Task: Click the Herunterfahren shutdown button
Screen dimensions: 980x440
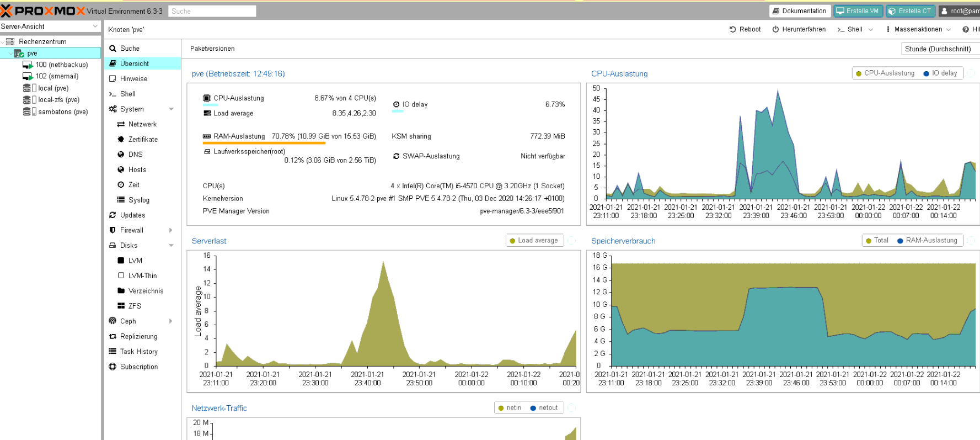Action: (x=799, y=29)
